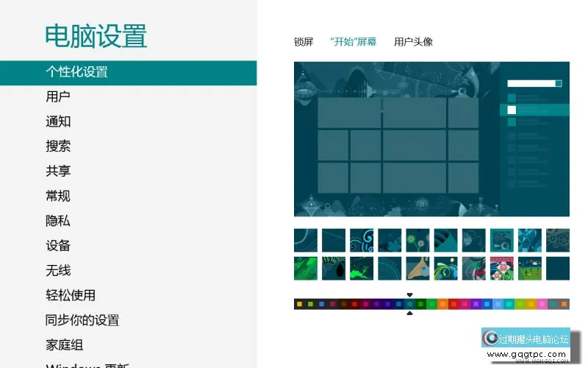Choose the dandelion circles background thumbnail

click(x=417, y=240)
